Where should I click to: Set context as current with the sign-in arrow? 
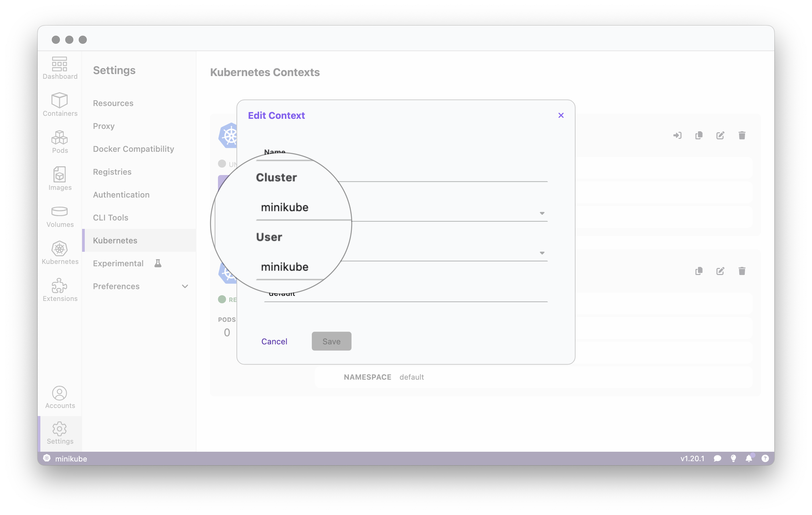(678, 135)
